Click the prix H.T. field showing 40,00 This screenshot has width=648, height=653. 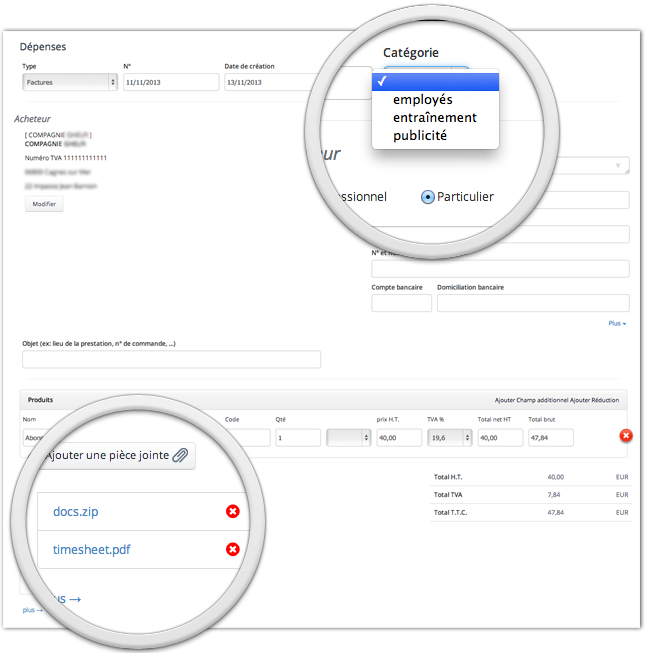(x=399, y=438)
